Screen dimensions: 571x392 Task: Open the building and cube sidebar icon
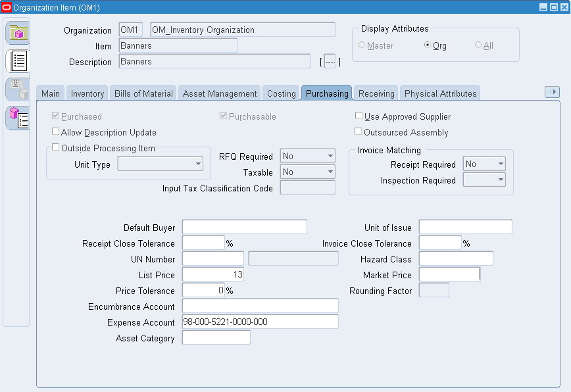coord(18,89)
